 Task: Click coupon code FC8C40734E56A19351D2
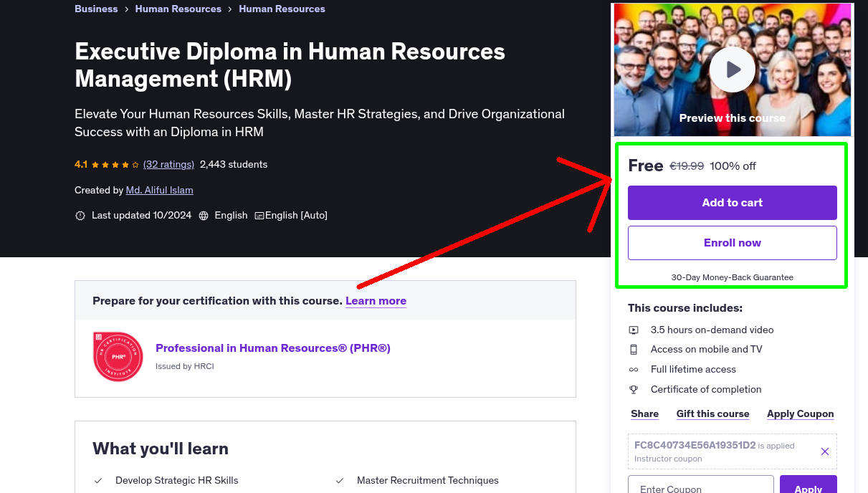695,445
